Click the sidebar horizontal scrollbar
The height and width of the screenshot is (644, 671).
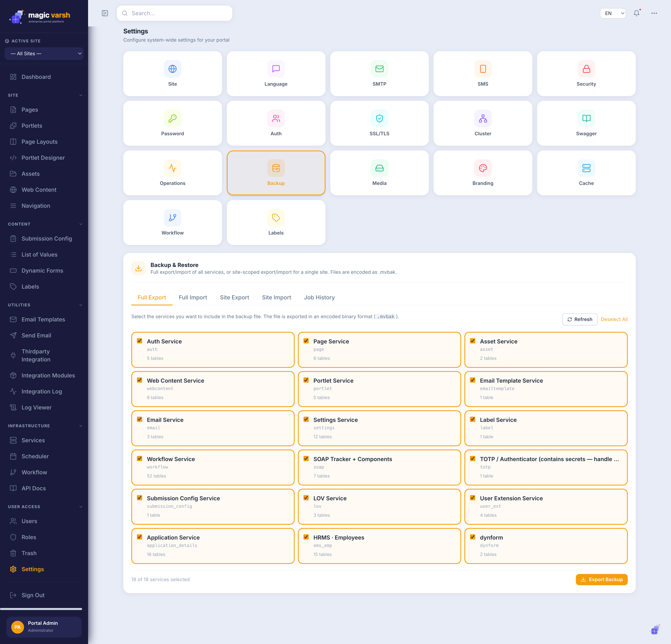[x=41, y=609]
